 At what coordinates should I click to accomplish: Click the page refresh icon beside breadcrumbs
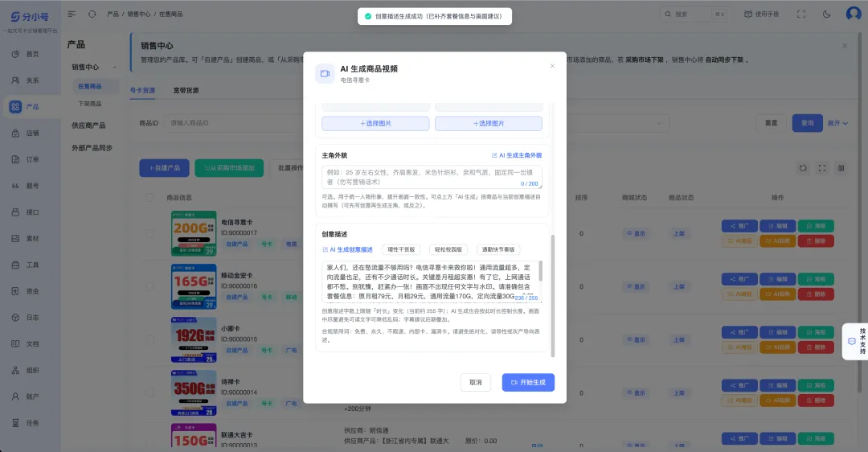point(92,14)
